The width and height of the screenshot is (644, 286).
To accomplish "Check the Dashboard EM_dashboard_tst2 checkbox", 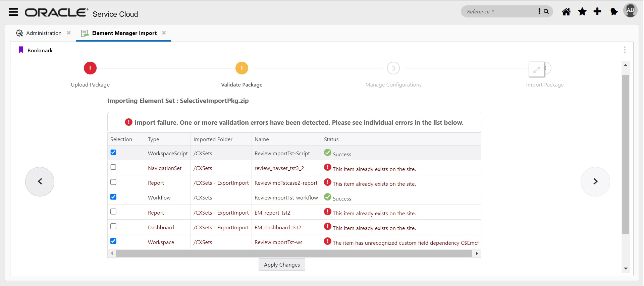I will coord(113,226).
